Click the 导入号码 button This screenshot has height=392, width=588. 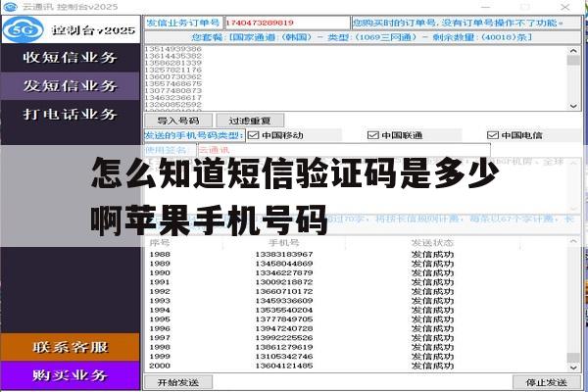click(x=178, y=121)
